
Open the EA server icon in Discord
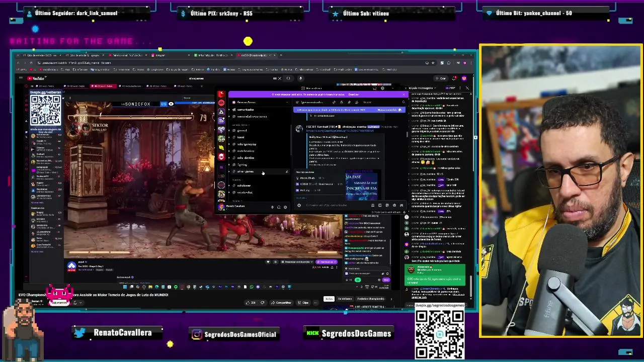click(221, 103)
